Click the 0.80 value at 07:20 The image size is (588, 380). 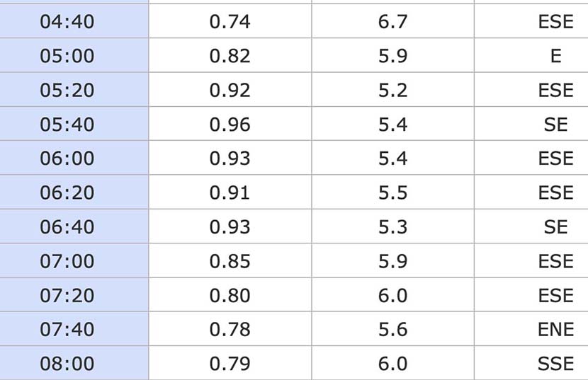pos(230,295)
